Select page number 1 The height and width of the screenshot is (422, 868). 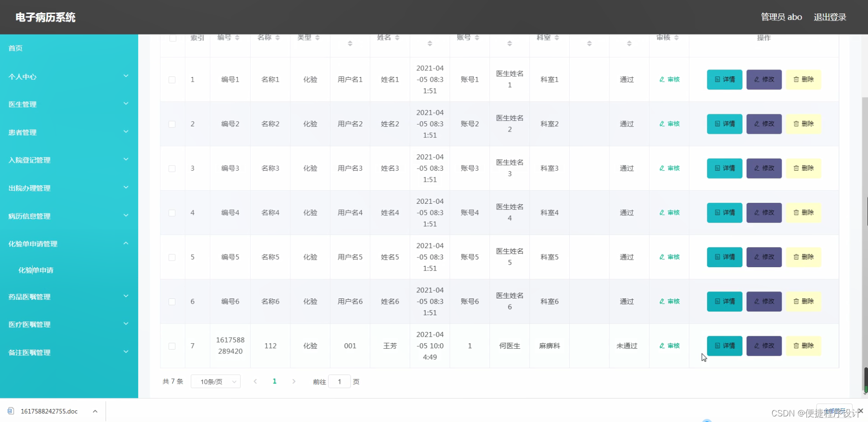tap(274, 381)
